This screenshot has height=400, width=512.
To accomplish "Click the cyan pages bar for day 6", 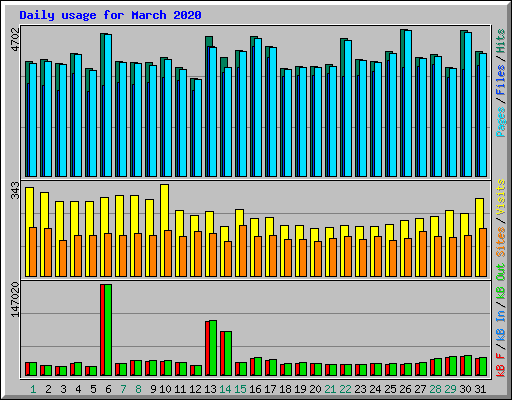I will (x=108, y=105).
